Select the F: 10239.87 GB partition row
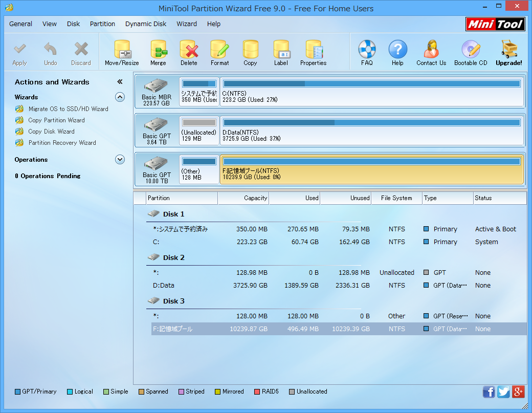 point(339,329)
